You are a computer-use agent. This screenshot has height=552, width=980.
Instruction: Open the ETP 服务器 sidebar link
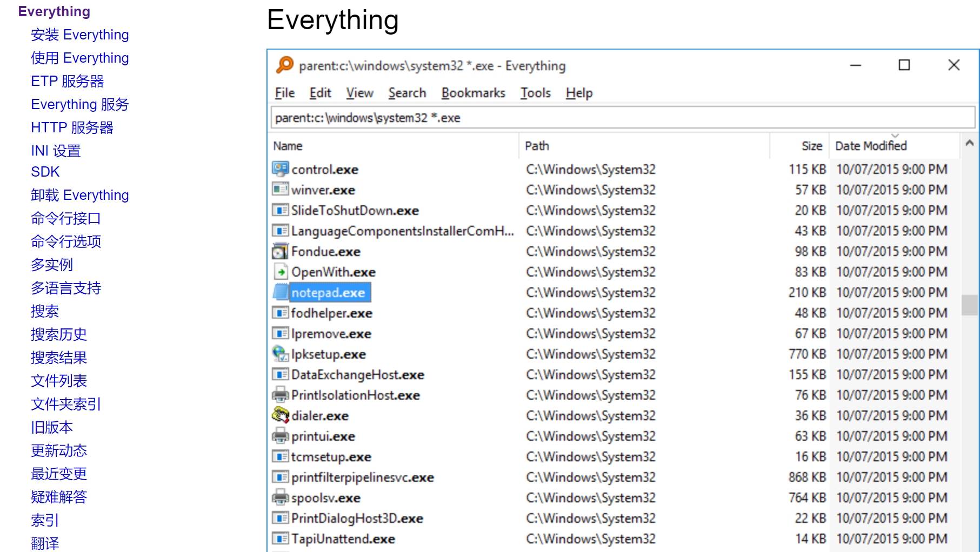point(68,81)
